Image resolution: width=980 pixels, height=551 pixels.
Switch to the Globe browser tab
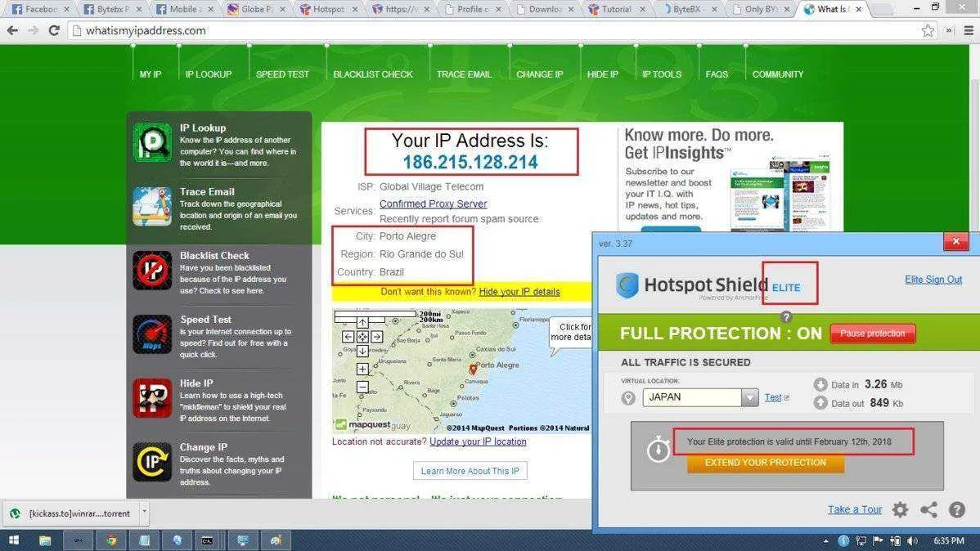[257, 9]
